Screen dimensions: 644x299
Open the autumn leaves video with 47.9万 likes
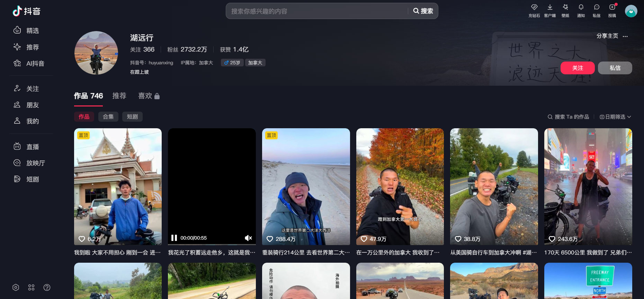pos(400,187)
